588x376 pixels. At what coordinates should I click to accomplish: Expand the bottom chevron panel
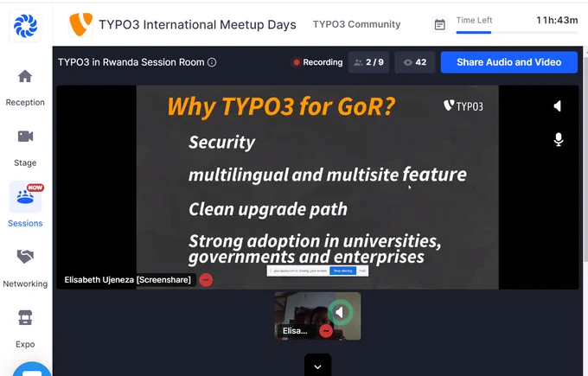(317, 365)
